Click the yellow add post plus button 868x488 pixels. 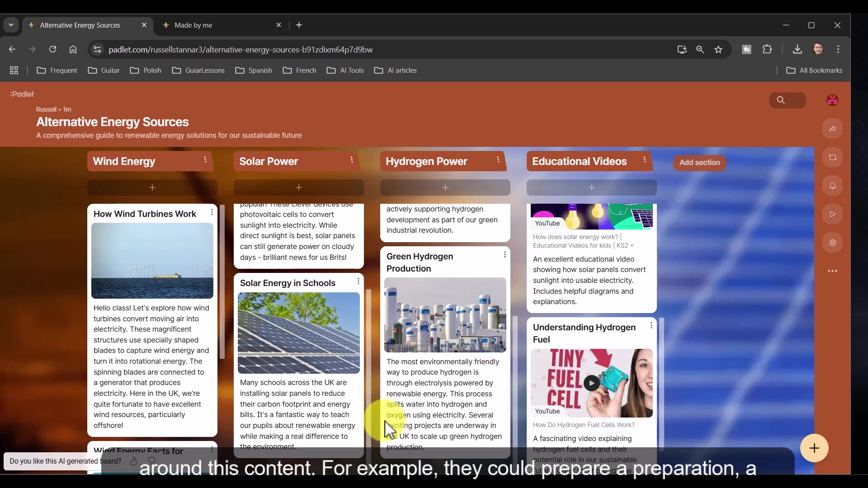pos(814,448)
